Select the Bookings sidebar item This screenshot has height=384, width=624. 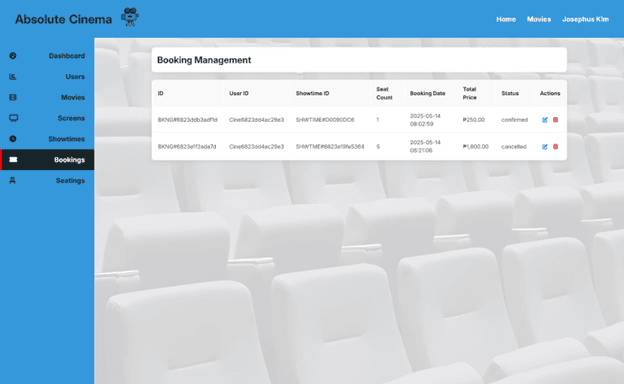point(47,160)
